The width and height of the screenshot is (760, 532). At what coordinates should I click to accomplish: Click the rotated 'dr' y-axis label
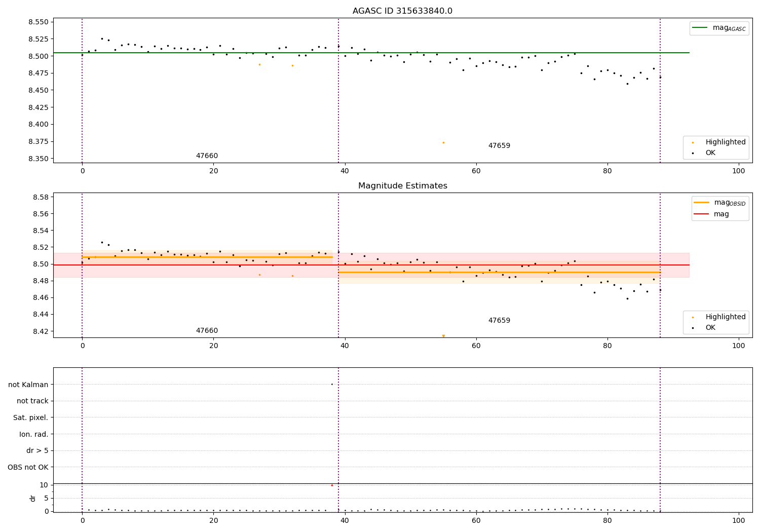(x=33, y=498)
